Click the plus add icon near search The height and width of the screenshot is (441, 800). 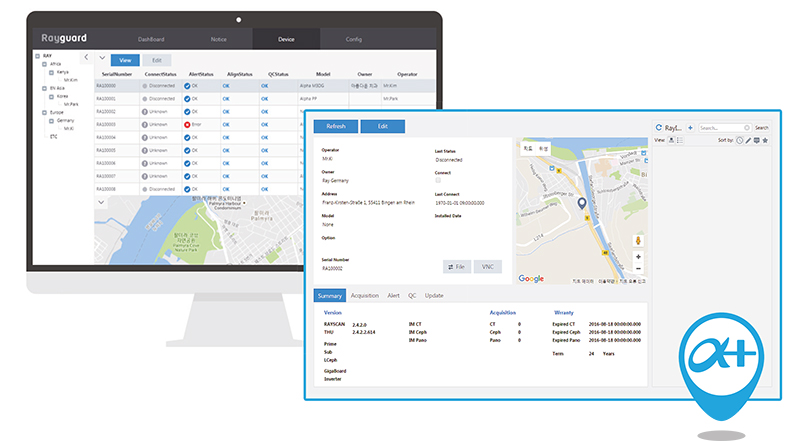coord(690,128)
